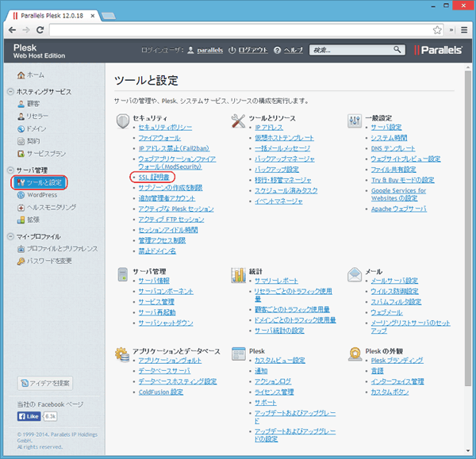This screenshot has width=476, height=459.
Task: Open the イベントマネージャ link
Action: click(278, 201)
